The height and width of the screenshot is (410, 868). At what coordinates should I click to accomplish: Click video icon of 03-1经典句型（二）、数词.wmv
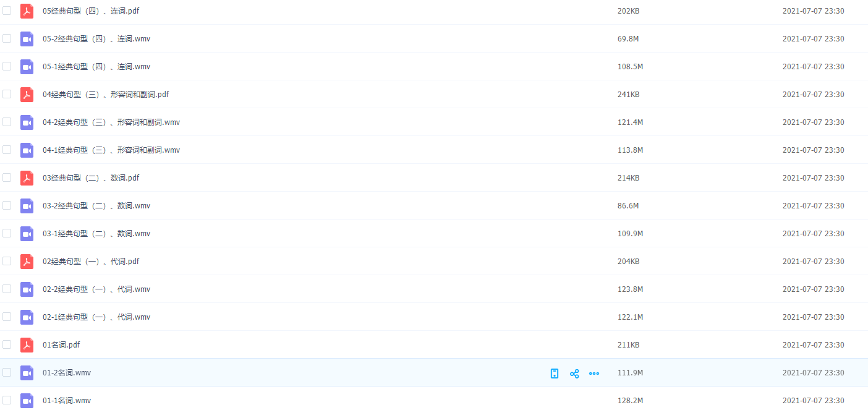coord(27,234)
